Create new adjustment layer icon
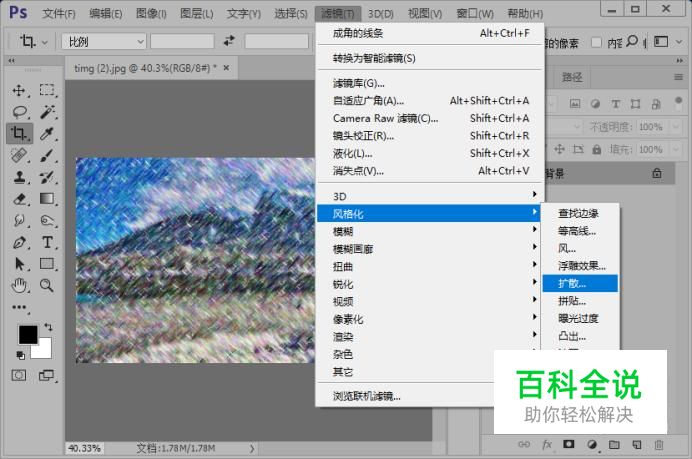692x459 pixels. click(x=592, y=444)
